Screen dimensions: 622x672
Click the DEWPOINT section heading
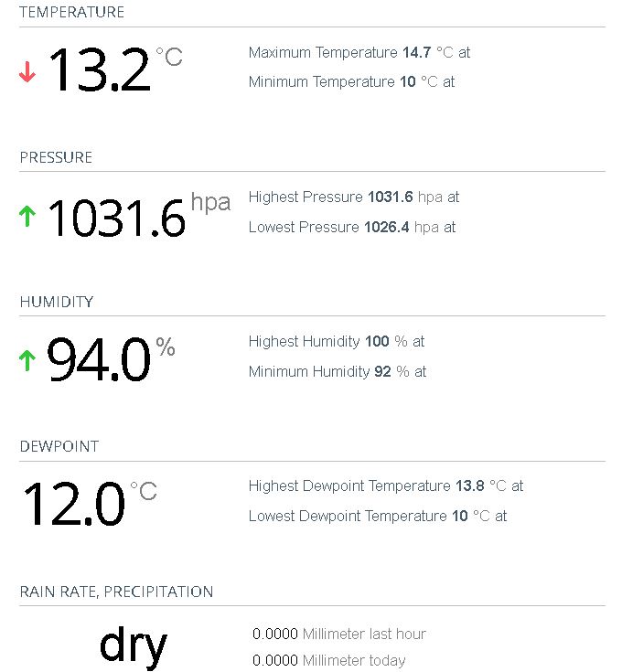[59, 446]
